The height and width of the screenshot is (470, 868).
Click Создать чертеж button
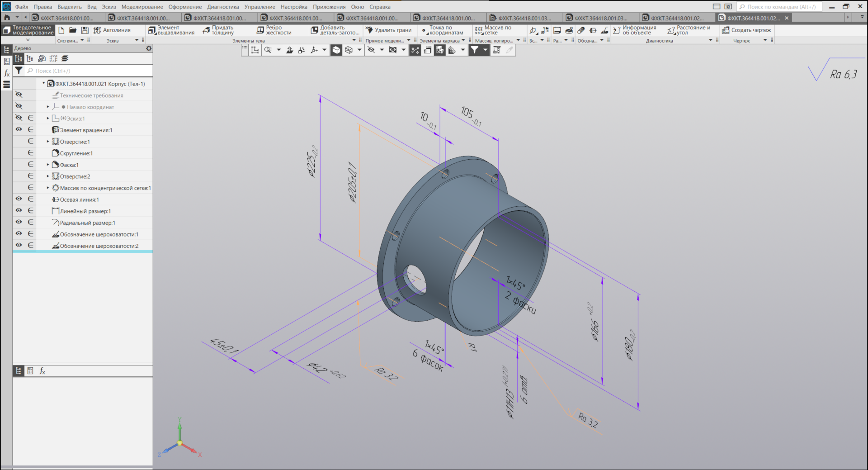(746, 30)
